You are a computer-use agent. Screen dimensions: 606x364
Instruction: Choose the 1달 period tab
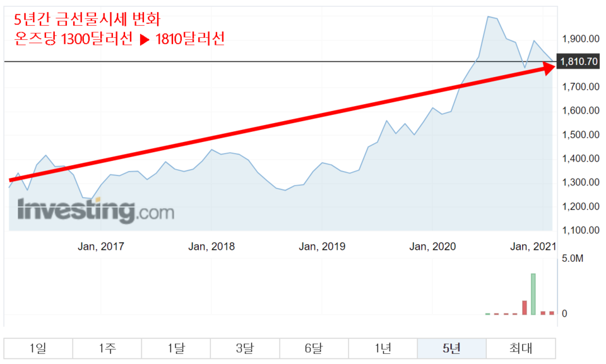(175, 348)
